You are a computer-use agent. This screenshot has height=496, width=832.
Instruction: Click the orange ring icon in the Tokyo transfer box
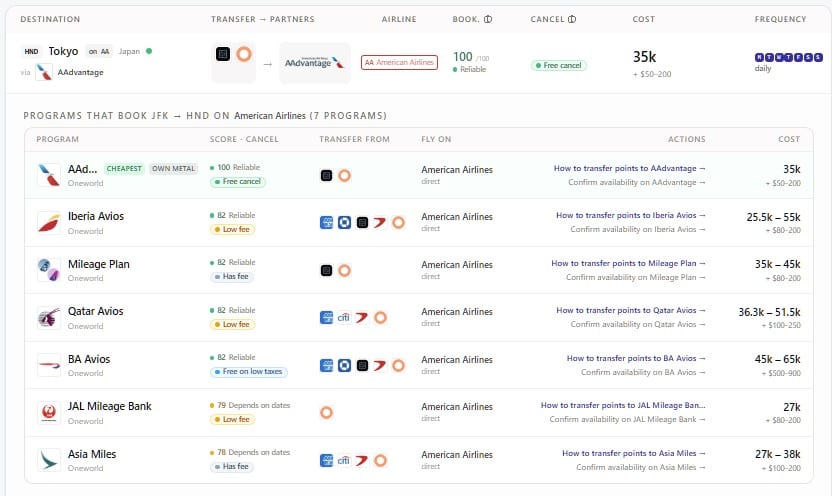pyautogui.click(x=244, y=54)
